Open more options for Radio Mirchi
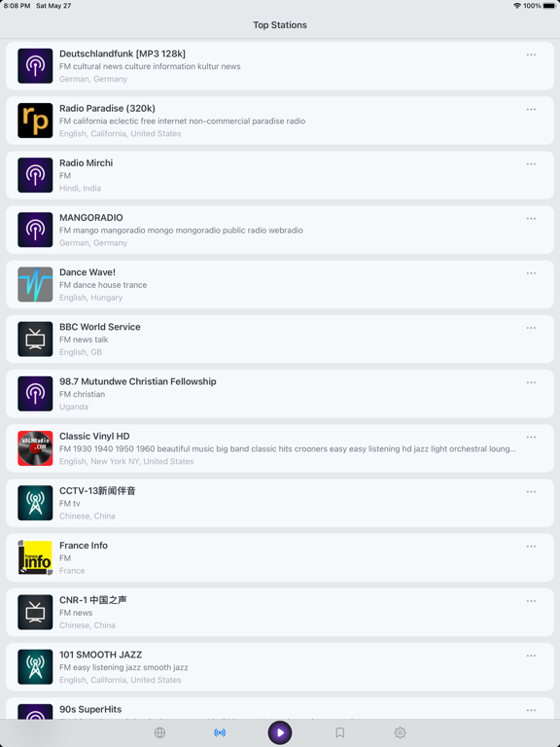 [x=532, y=163]
